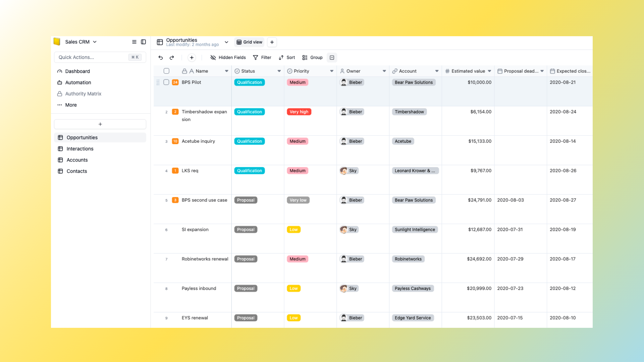
Task: Open the Dashboard link in sidebar
Action: point(77,71)
